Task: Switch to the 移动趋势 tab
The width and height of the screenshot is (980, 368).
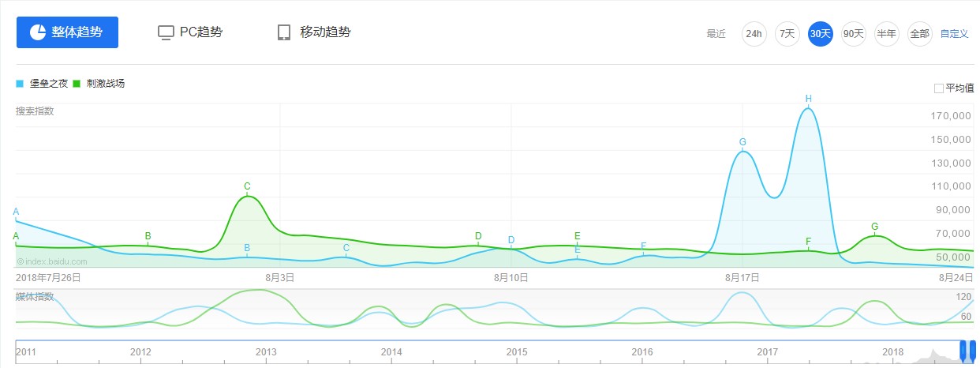Action: coord(325,32)
